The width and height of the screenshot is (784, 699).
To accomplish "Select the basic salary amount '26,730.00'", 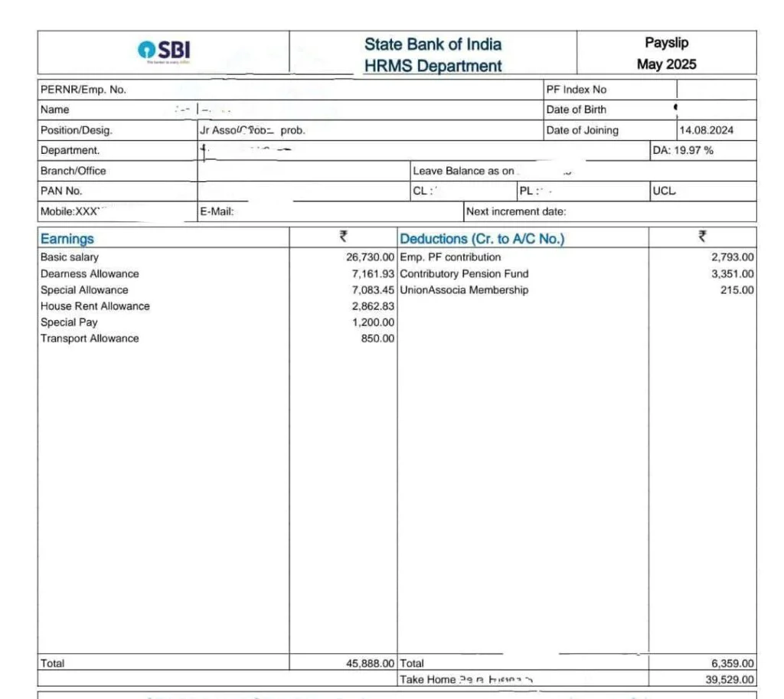I will pos(370,257).
